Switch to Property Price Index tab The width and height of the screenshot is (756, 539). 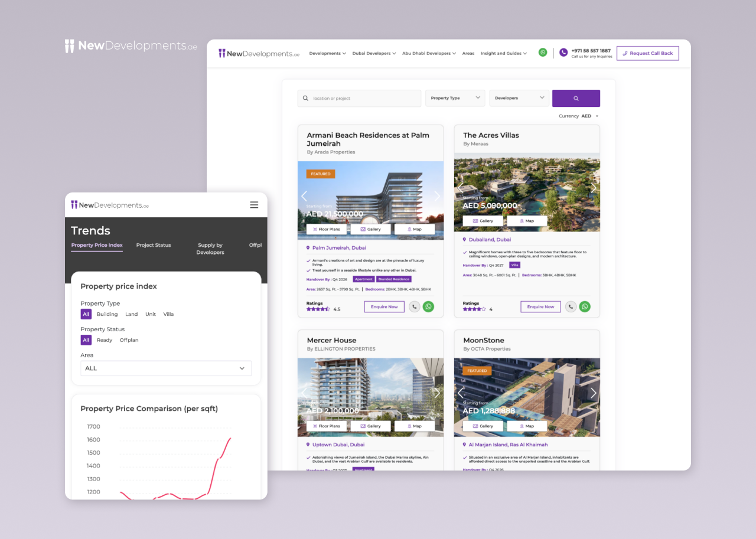coord(97,246)
